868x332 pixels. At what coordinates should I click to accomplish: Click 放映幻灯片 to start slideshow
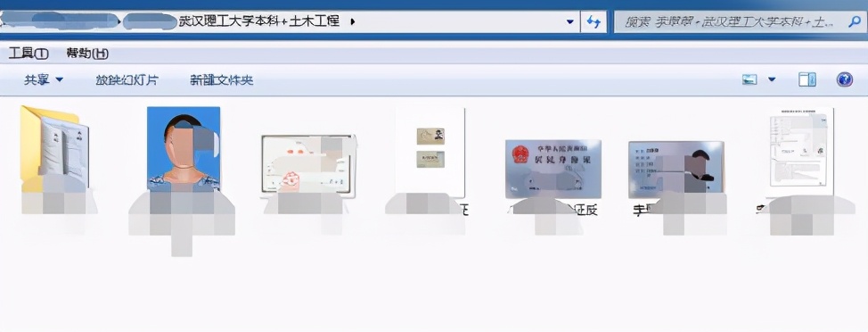tap(127, 80)
